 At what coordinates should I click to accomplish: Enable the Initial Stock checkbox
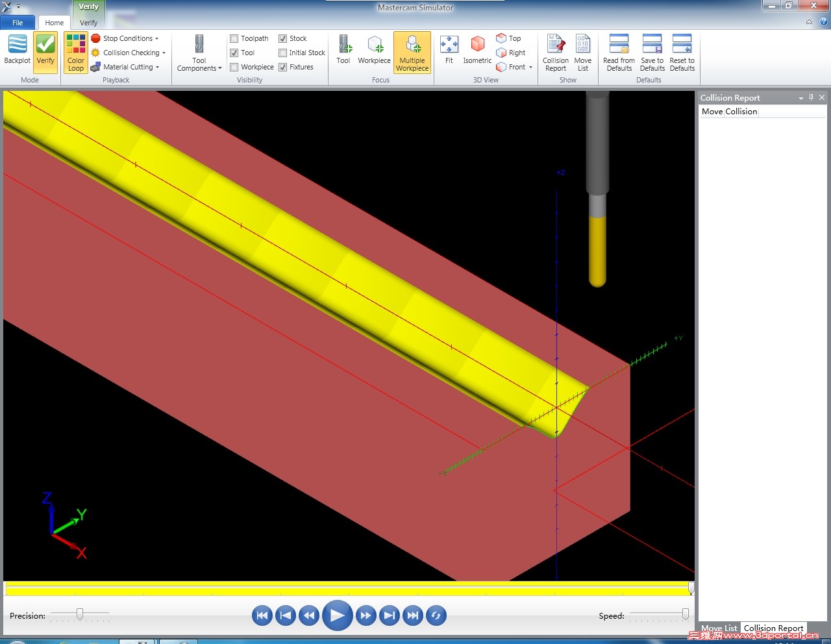tap(282, 53)
